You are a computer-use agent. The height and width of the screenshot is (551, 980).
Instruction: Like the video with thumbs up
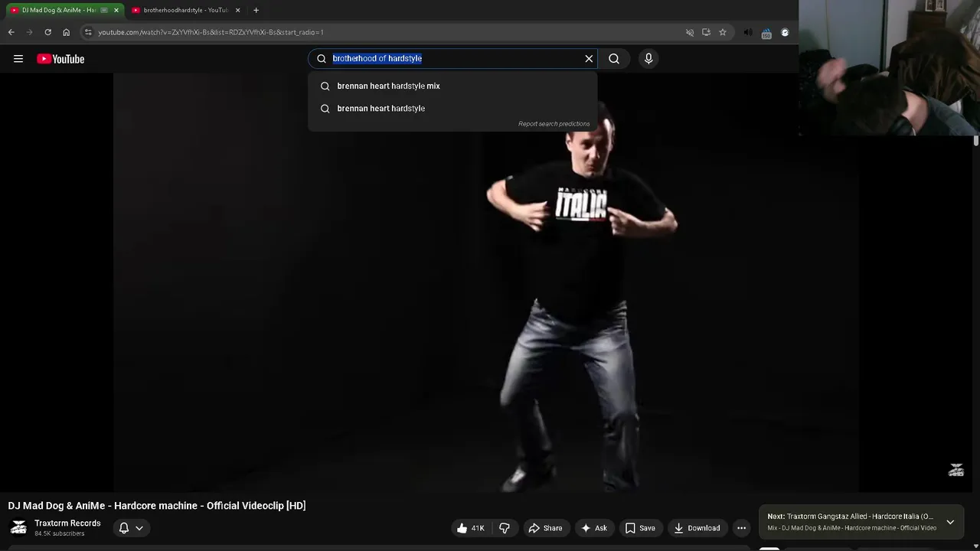click(x=471, y=528)
